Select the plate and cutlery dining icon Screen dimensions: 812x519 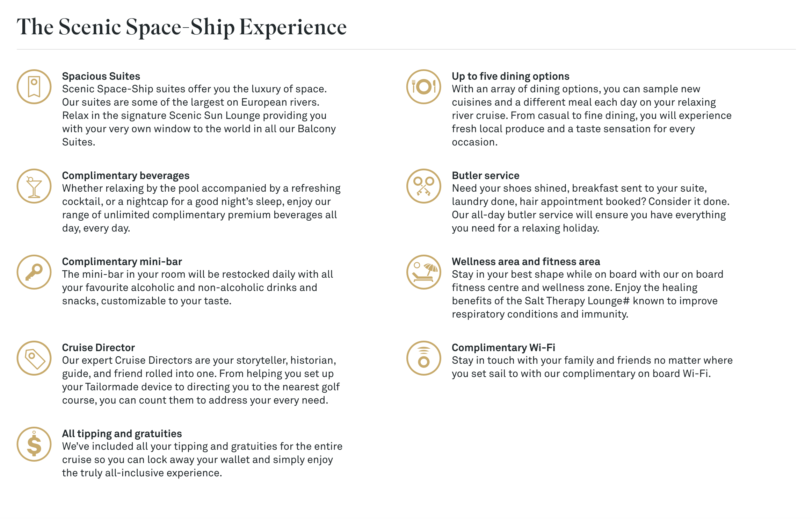tap(424, 87)
